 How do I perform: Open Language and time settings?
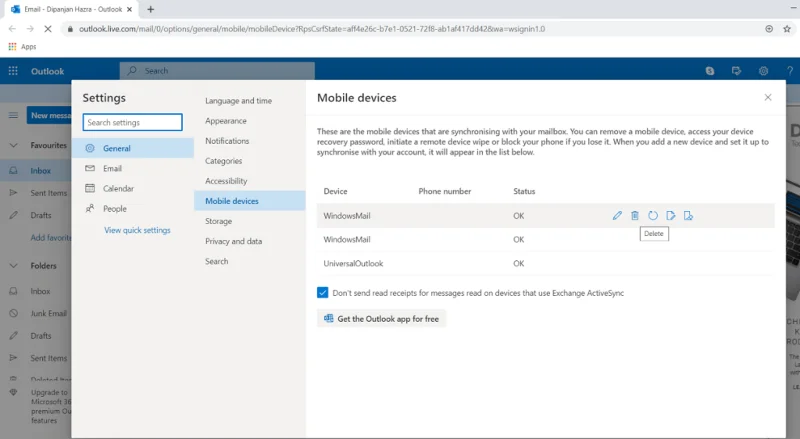coord(238,101)
